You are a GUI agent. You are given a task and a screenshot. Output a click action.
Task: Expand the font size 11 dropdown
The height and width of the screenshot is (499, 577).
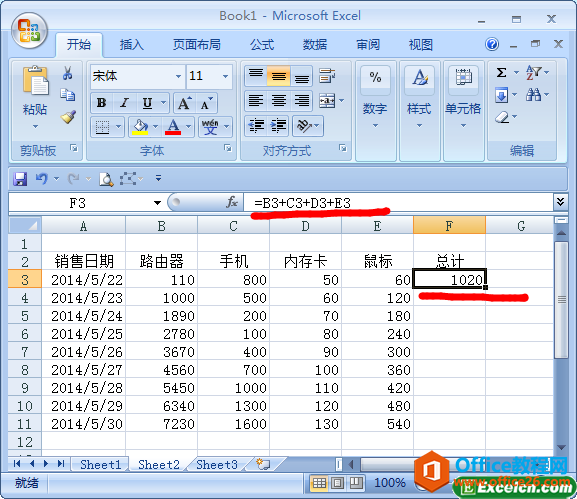pyautogui.click(x=225, y=76)
